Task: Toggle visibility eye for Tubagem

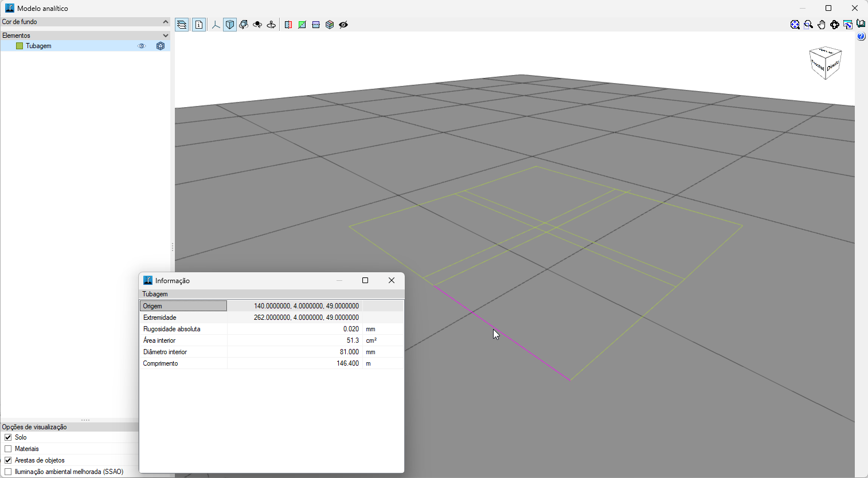Action: pyautogui.click(x=142, y=46)
